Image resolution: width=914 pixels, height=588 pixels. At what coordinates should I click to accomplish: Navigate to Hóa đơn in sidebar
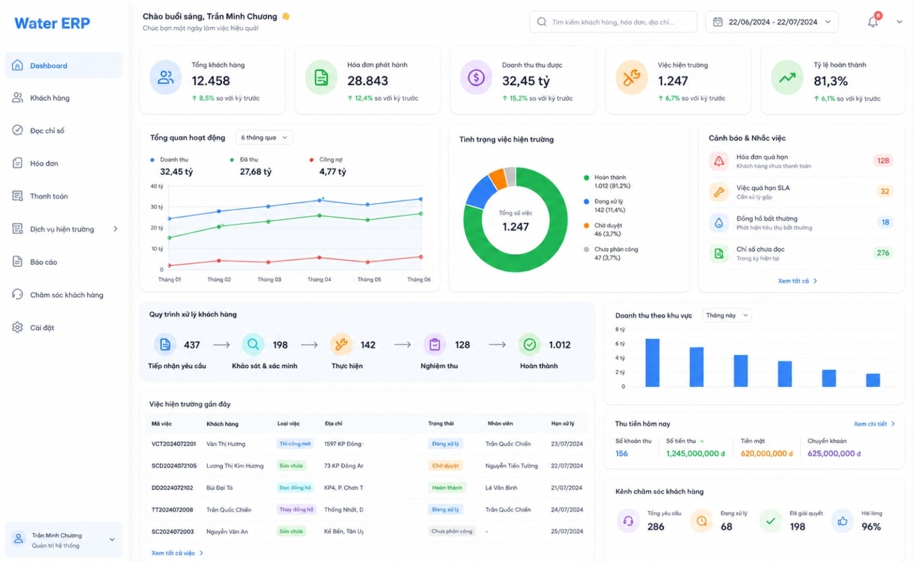64,163
